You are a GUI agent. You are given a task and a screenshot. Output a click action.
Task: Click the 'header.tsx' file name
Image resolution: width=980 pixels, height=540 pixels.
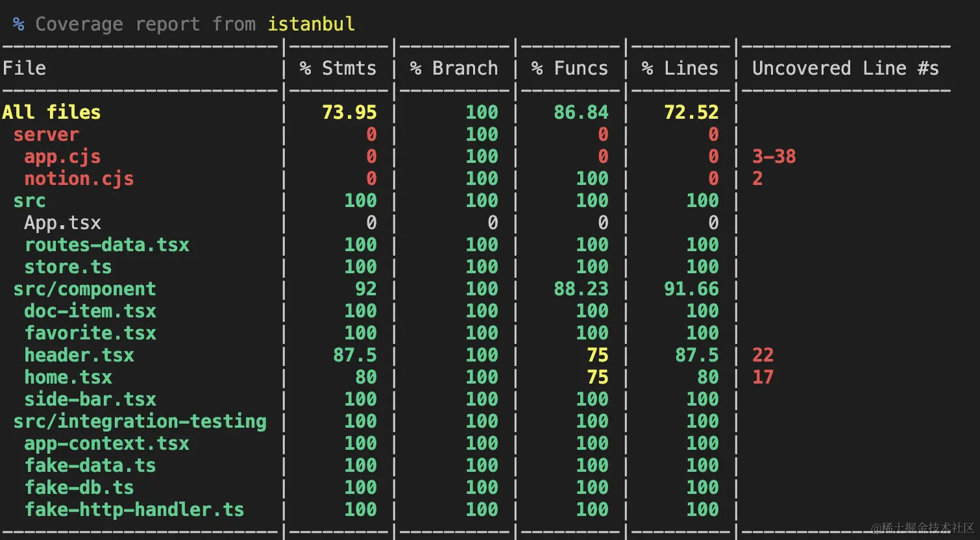coord(79,355)
